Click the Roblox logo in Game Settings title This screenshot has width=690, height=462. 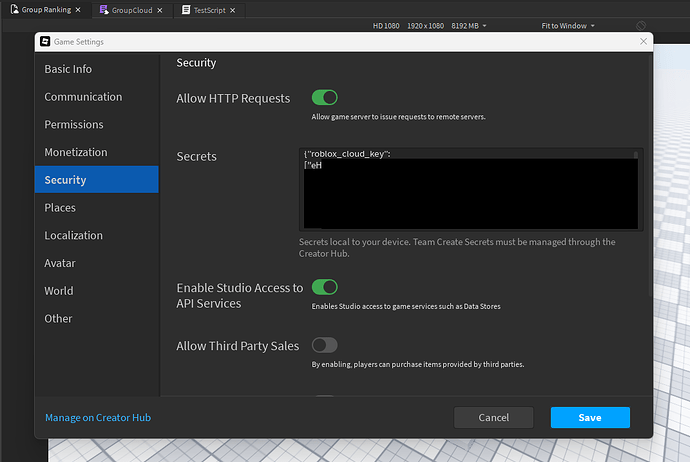coord(45,41)
